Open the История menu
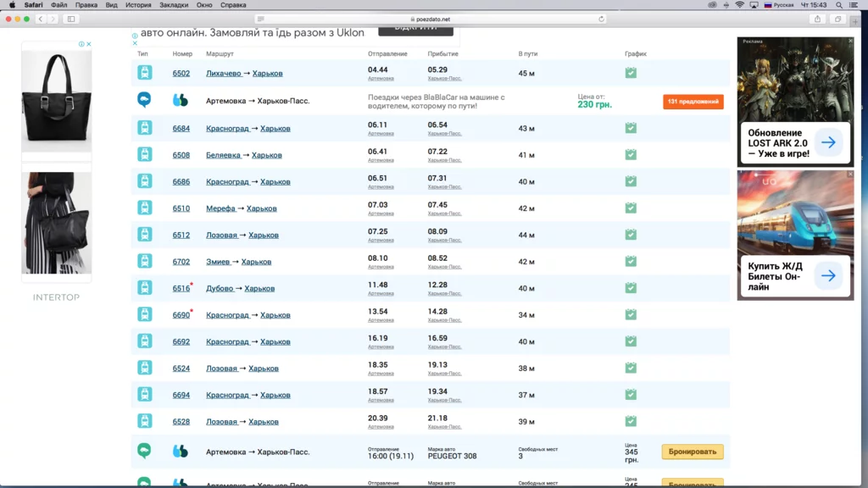This screenshot has width=868, height=488. 138,5
